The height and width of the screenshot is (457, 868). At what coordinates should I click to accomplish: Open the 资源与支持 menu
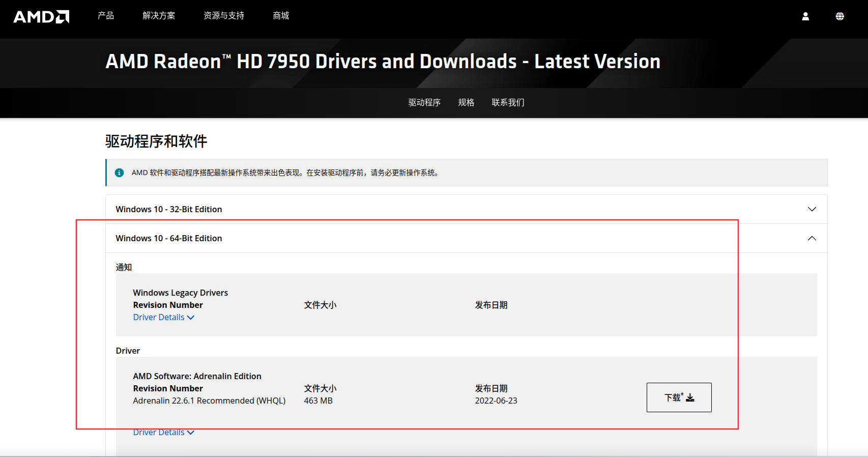[x=224, y=16]
